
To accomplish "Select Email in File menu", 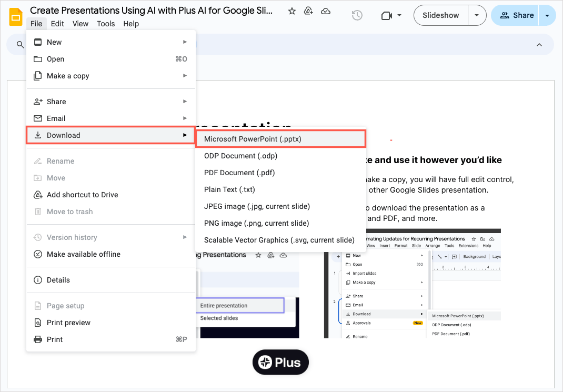I will click(111, 118).
